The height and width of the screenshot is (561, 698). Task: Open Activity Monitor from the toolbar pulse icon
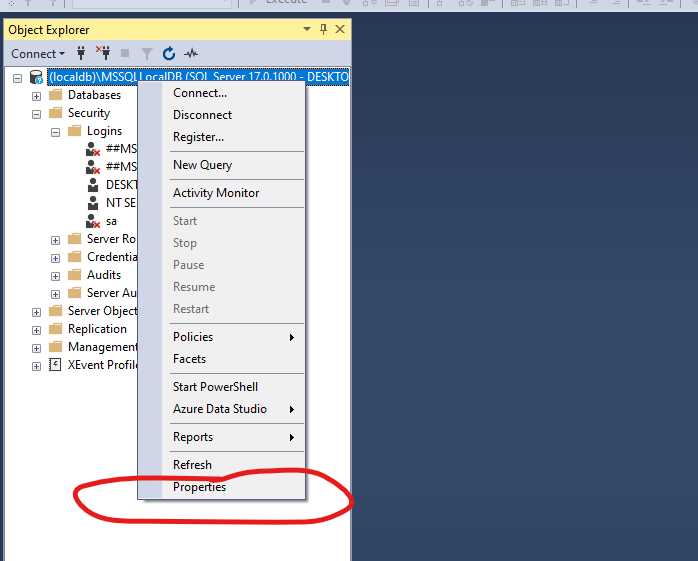tap(191, 53)
